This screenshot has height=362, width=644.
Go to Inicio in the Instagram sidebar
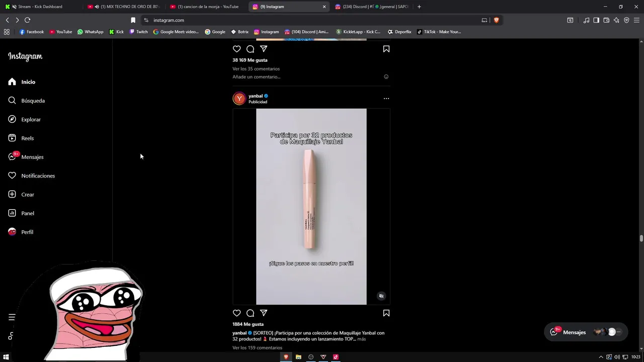click(22, 82)
